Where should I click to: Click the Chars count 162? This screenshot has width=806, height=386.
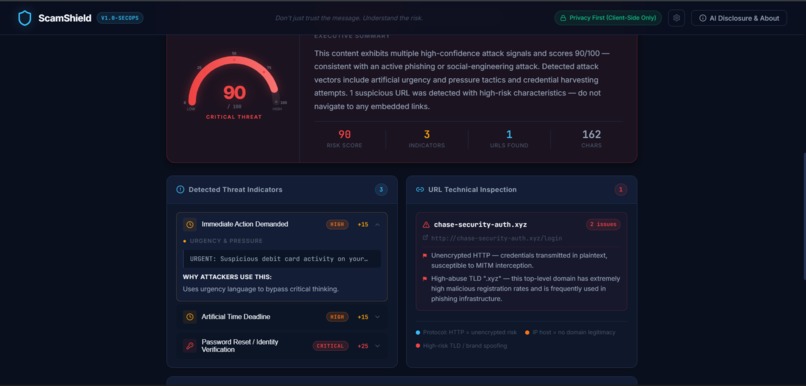592,134
